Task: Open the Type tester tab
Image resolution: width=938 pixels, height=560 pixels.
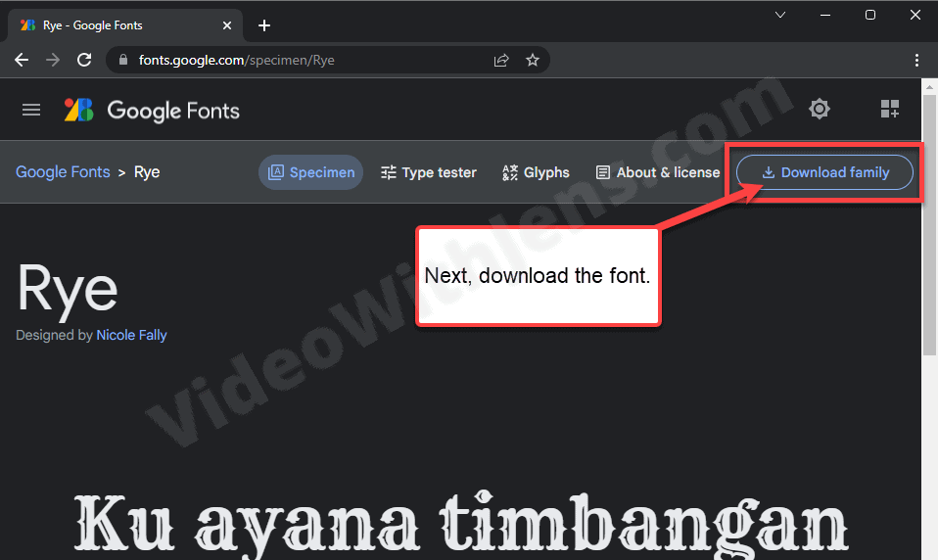Action: click(428, 172)
